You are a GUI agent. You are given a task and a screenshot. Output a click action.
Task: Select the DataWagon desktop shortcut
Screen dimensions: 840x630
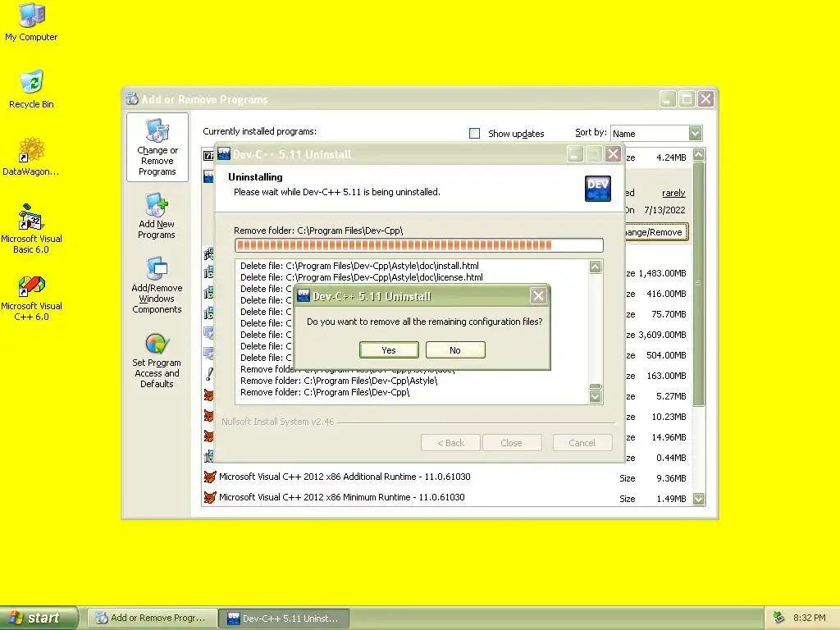coord(31,157)
